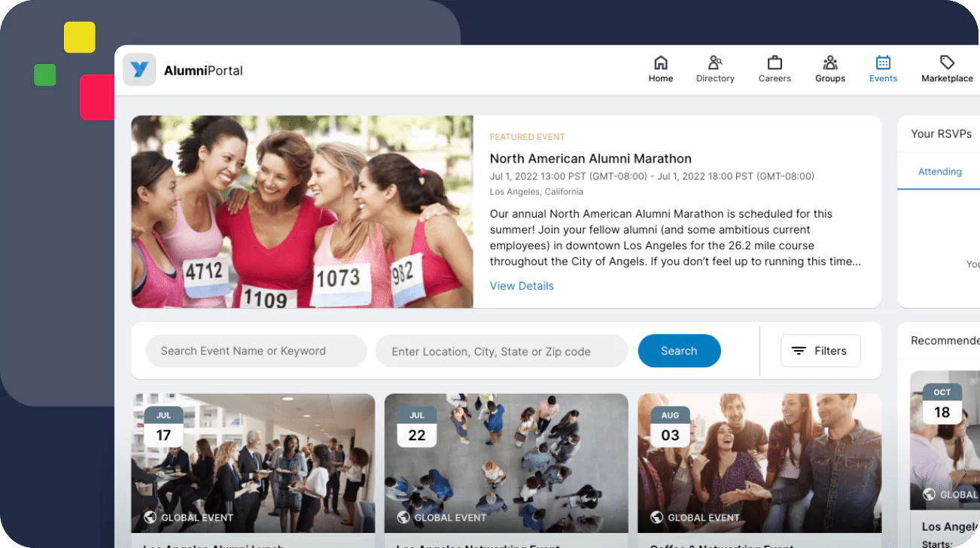Click the globe icon on the July 17 event card
The image size is (980, 548).
tap(151, 517)
